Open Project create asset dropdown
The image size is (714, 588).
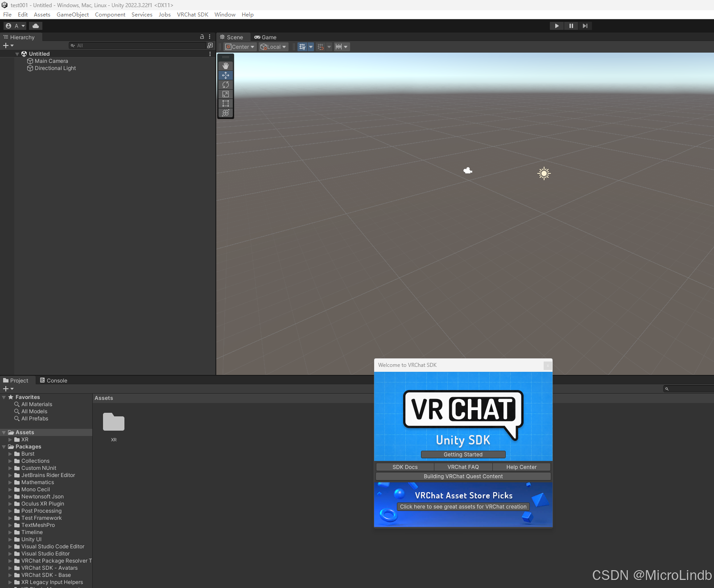tap(8, 389)
